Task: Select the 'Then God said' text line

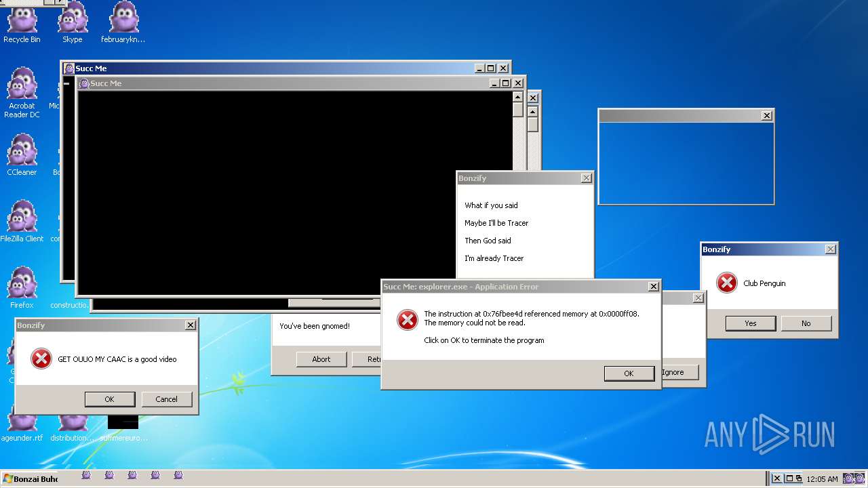Action: [x=488, y=241]
